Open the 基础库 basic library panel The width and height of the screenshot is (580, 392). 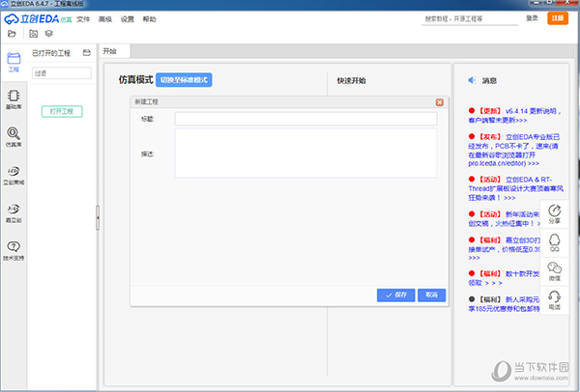14,99
